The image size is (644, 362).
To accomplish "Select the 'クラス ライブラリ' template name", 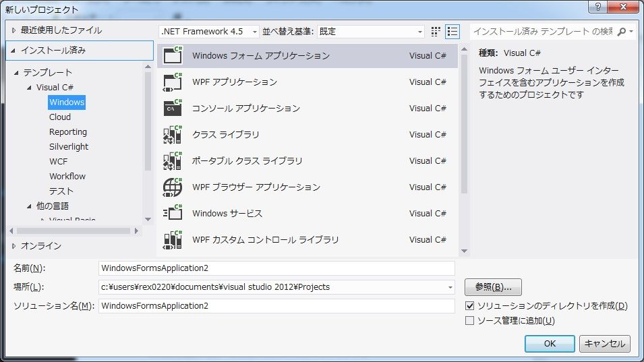I will [225, 135].
